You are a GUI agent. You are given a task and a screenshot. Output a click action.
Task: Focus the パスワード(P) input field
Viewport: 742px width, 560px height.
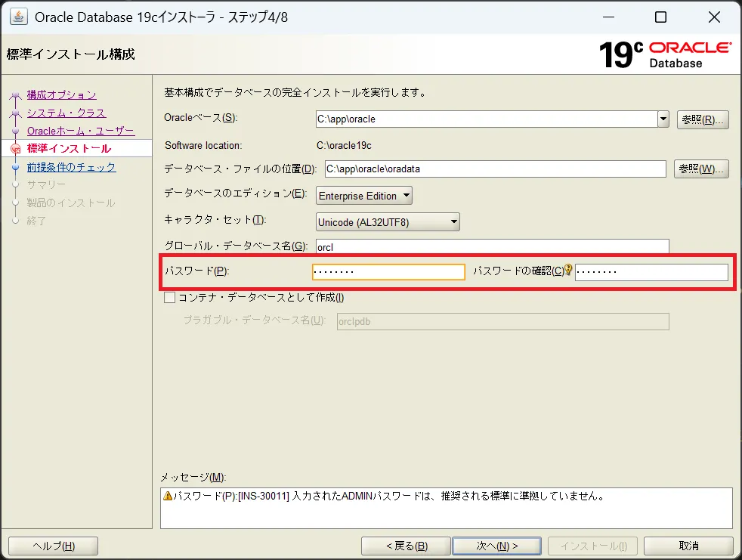pos(388,272)
